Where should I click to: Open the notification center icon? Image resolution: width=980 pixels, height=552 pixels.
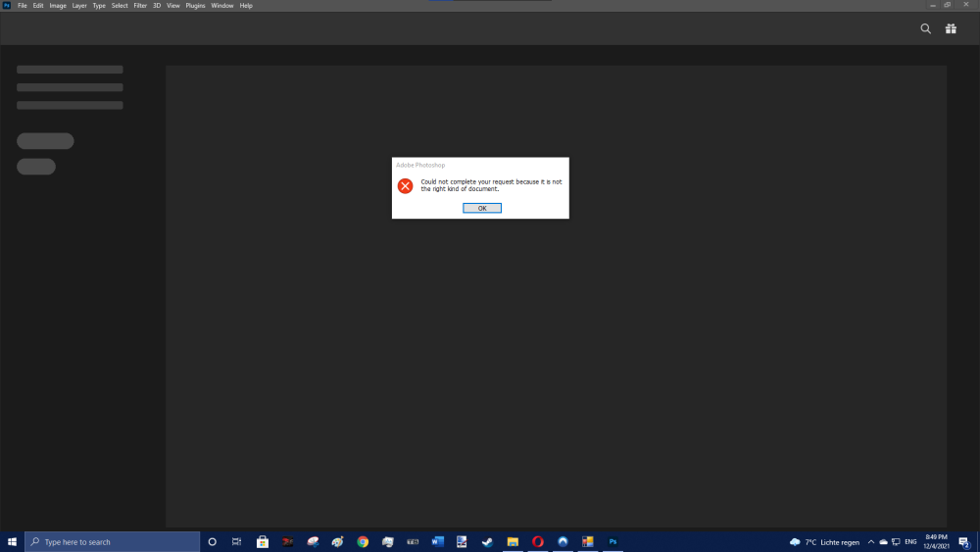[964, 542]
